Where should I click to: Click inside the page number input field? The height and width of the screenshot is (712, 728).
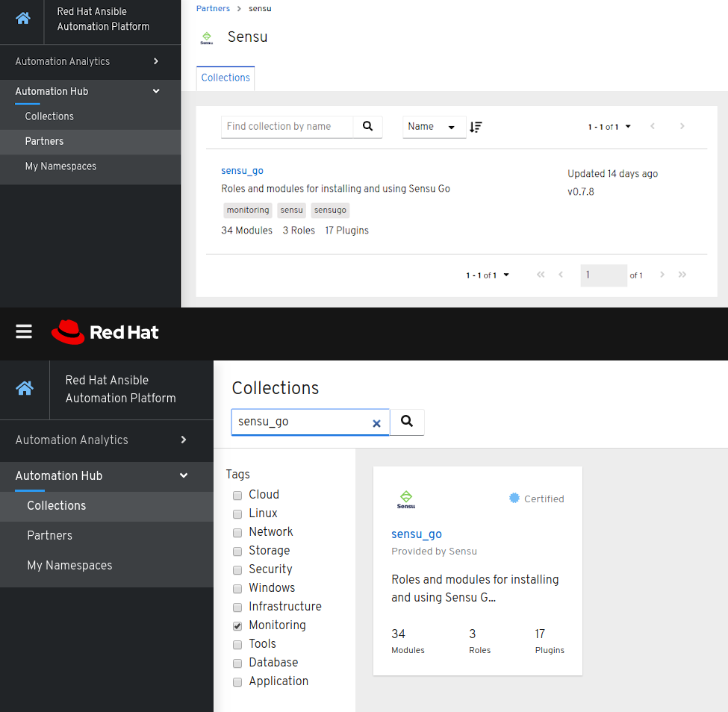[603, 275]
